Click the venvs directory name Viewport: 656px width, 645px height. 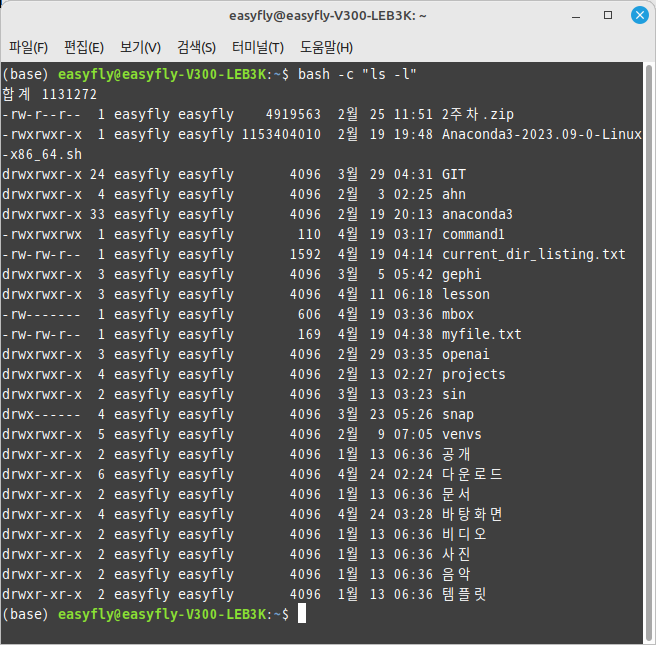(x=462, y=434)
